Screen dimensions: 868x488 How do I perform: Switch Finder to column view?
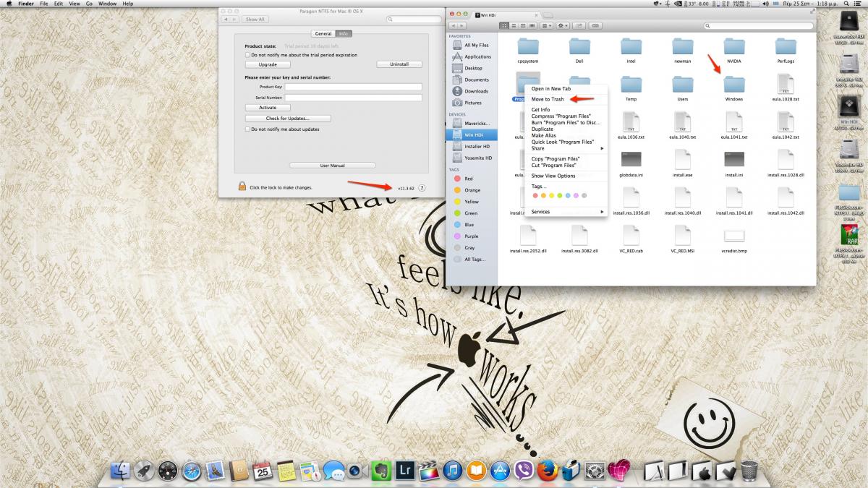523,25
